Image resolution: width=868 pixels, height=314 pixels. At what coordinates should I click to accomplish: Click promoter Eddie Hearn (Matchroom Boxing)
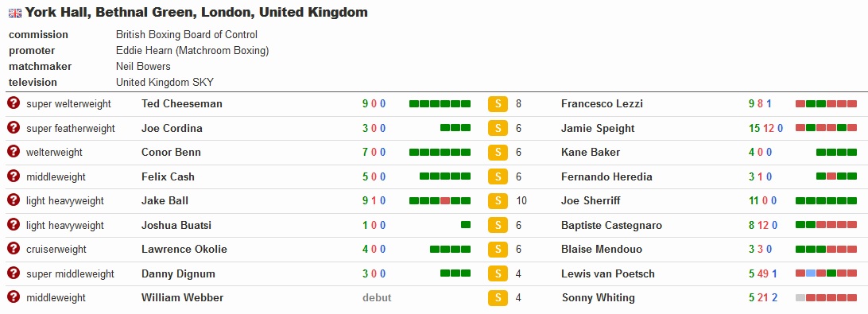point(192,50)
